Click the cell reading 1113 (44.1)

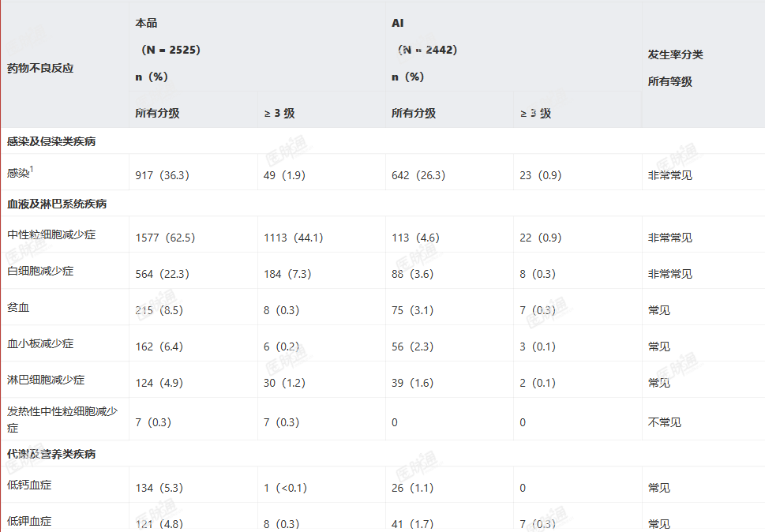click(293, 238)
